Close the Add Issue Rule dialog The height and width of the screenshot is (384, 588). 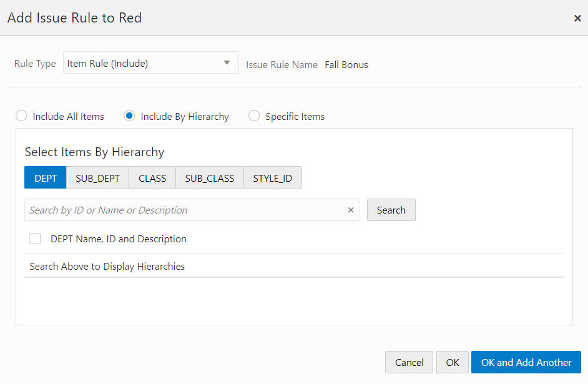577,18
